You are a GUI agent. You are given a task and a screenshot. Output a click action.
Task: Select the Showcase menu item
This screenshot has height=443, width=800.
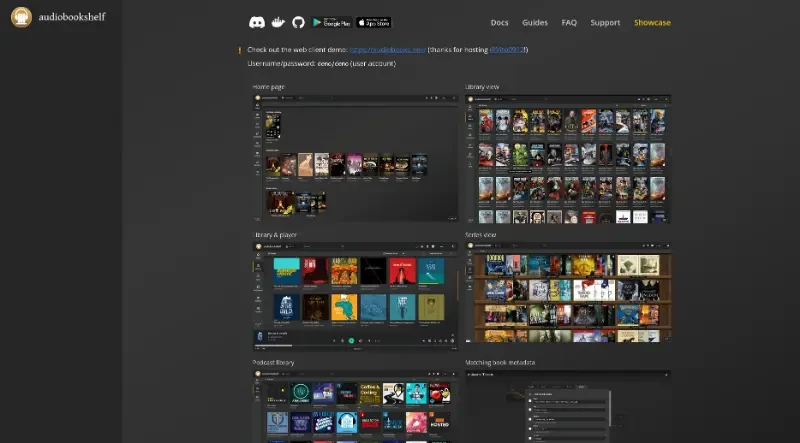click(652, 22)
